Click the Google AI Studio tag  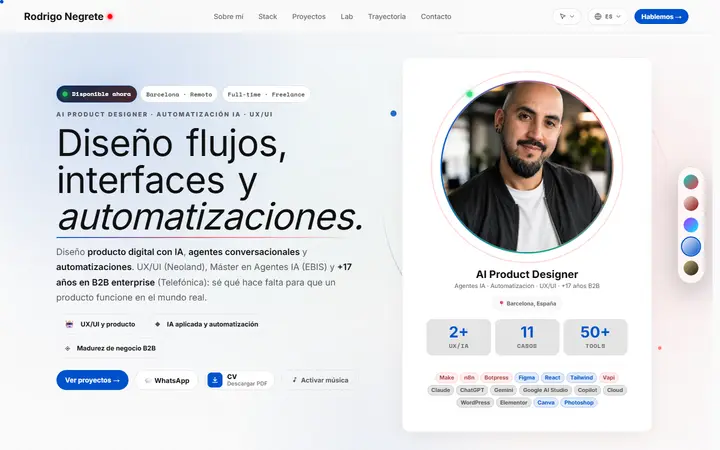coord(546,390)
